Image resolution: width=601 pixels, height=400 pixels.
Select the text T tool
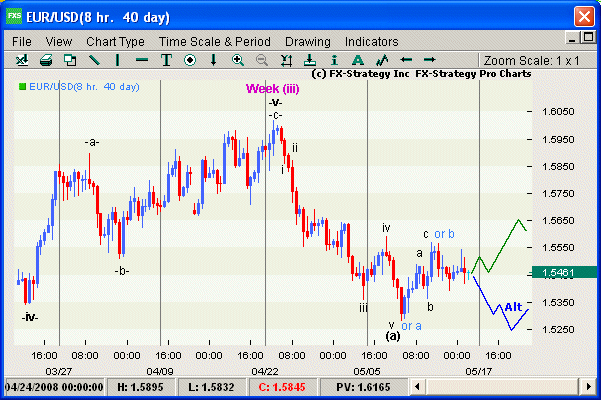166,60
